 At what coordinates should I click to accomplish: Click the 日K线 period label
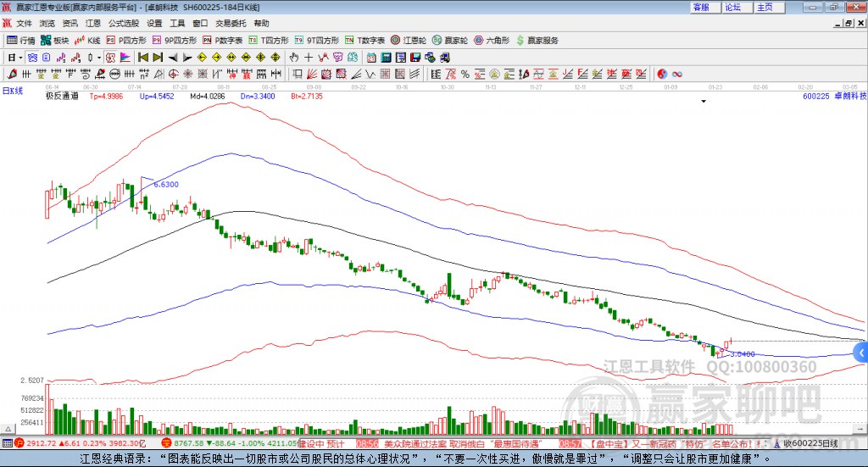(13, 91)
